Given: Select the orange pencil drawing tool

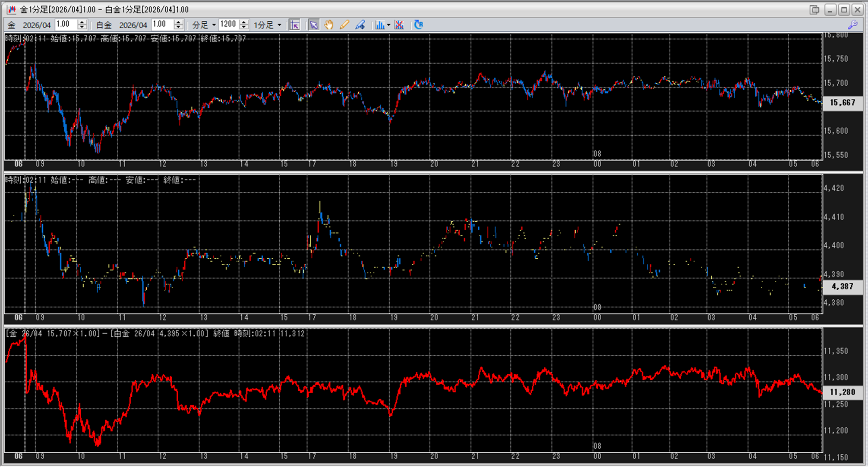Looking at the screenshot, I should pos(344,25).
